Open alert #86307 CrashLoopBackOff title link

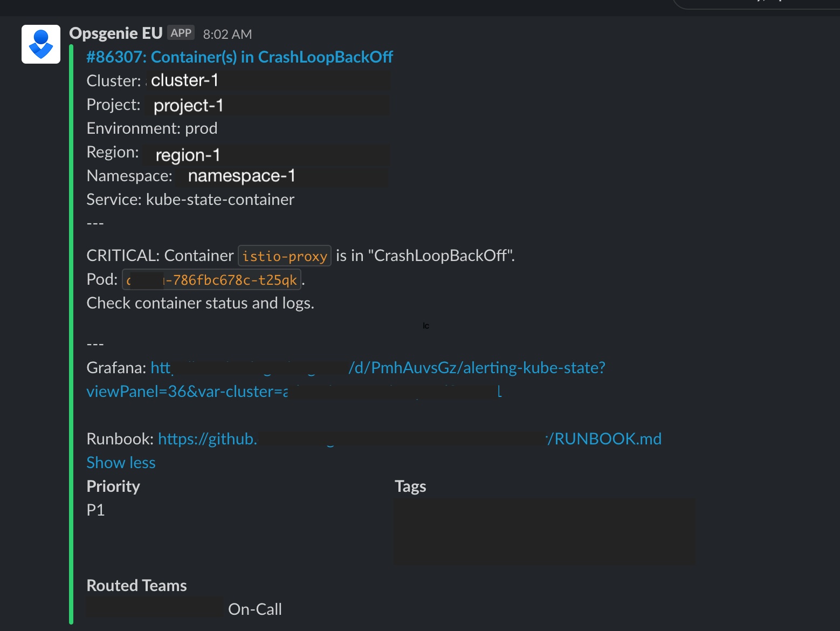tap(240, 57)
